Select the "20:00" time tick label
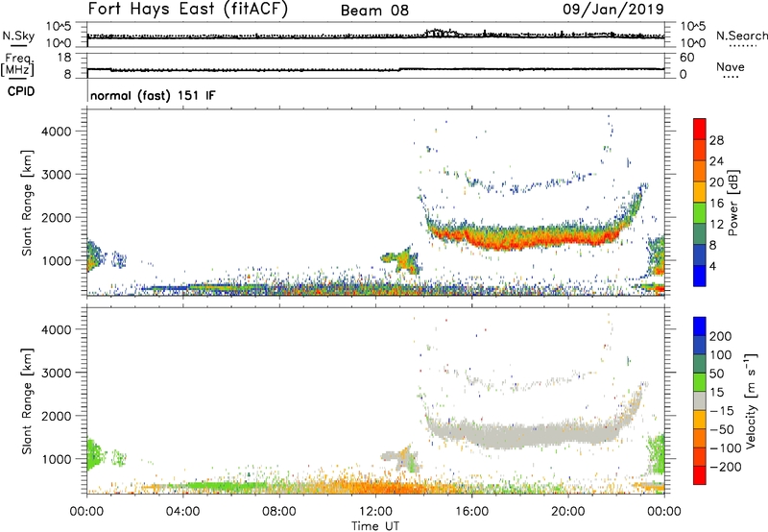 [567, 512]
